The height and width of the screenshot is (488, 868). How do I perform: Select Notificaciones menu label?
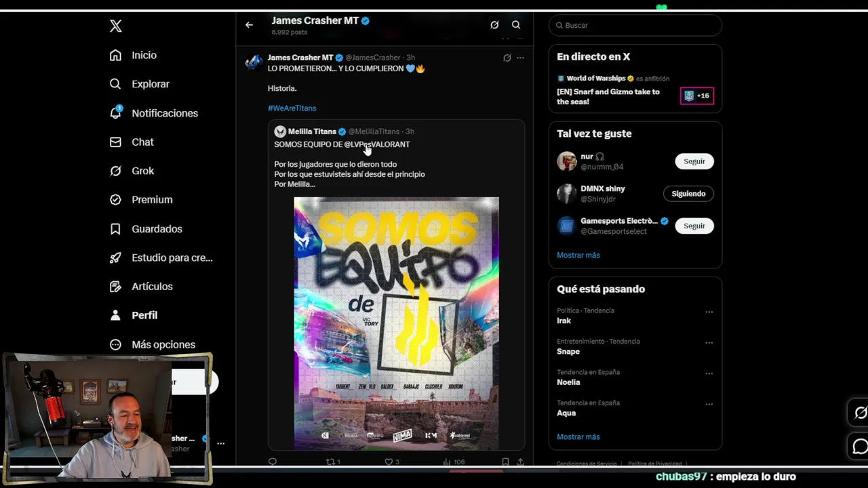click(165, 113)
